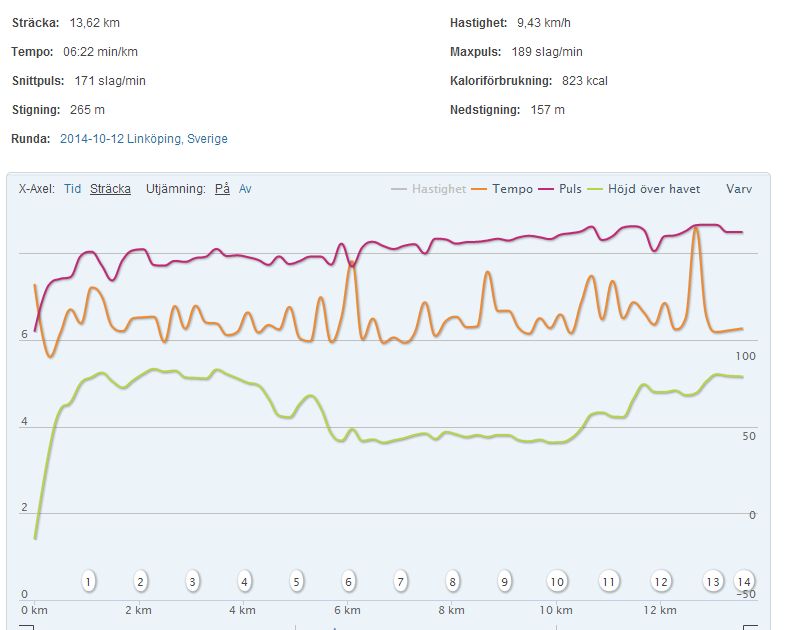787x630 pixels.
Task: Click lap marker 12
Action: pos(661,581)
